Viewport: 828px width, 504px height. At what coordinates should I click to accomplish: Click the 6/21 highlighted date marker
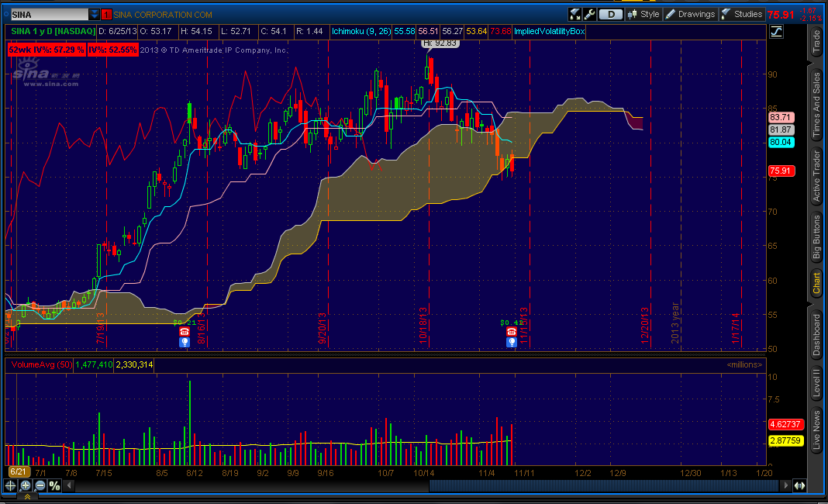point(18,471)
